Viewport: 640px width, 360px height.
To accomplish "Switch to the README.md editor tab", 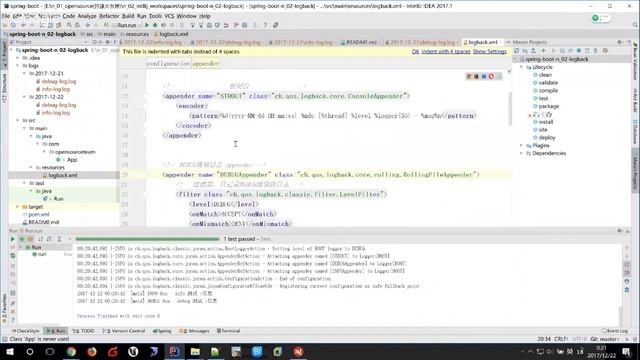I will coord(360,42).
